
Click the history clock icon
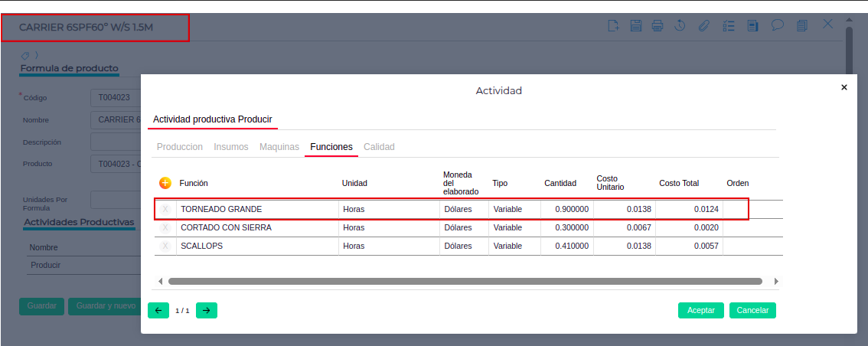click(x=680, y=25)
